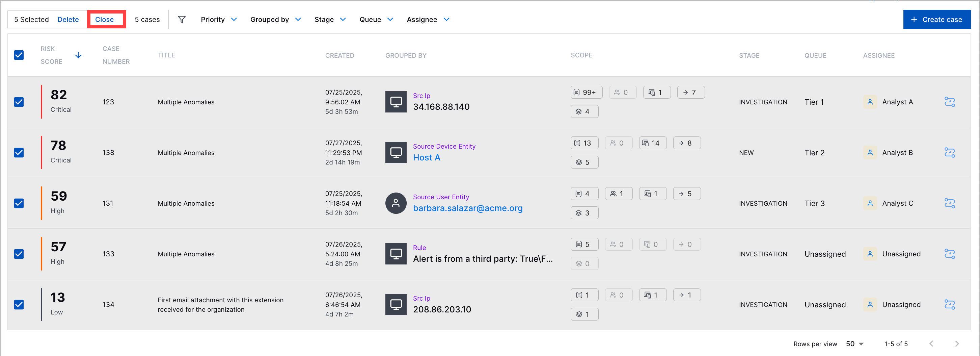Sort by the Risk Score column header
Image resolution: width=980 pixels, height=356 pixels.
[x=51, y=55]
